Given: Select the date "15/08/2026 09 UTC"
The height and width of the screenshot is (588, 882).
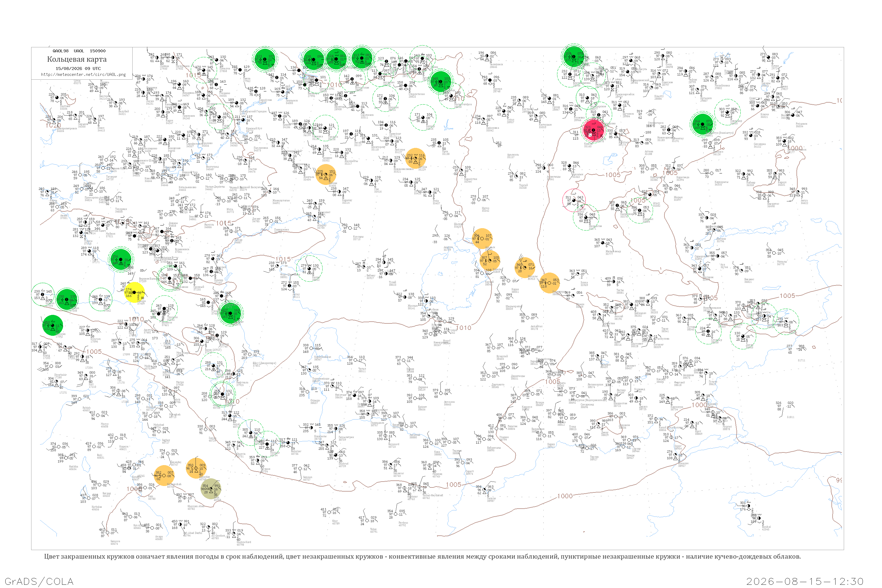Looking at the screenshot, I should click(x=78, y=68).
